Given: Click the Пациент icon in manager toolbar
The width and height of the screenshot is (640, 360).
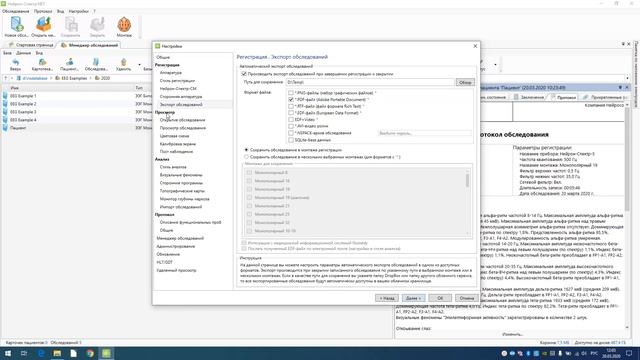Looking at the screenshot, I should pyautogui.click(x=70, y=62).
